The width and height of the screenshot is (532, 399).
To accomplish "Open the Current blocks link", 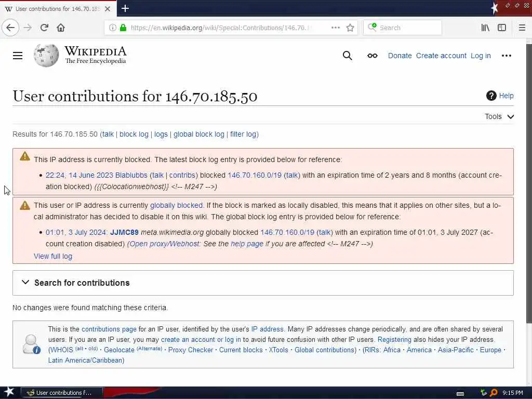I will [241, 350].
